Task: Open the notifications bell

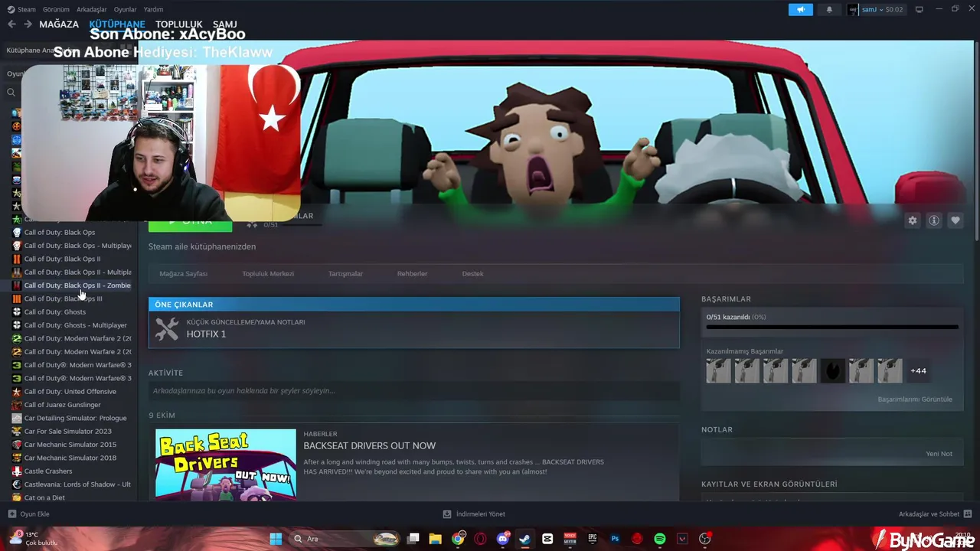Action: (829, 9)
